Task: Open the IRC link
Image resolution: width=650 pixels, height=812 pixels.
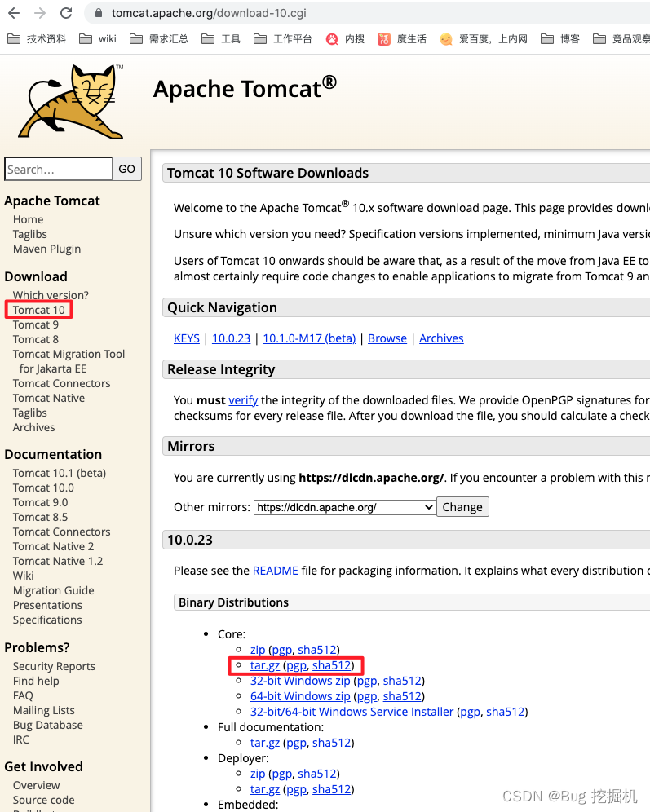Action: coord(20,740)
